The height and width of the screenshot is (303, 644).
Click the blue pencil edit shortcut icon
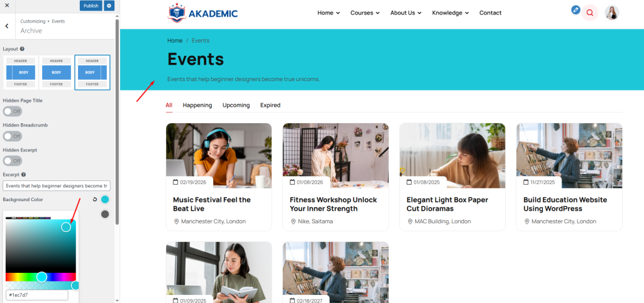[576, 10]
